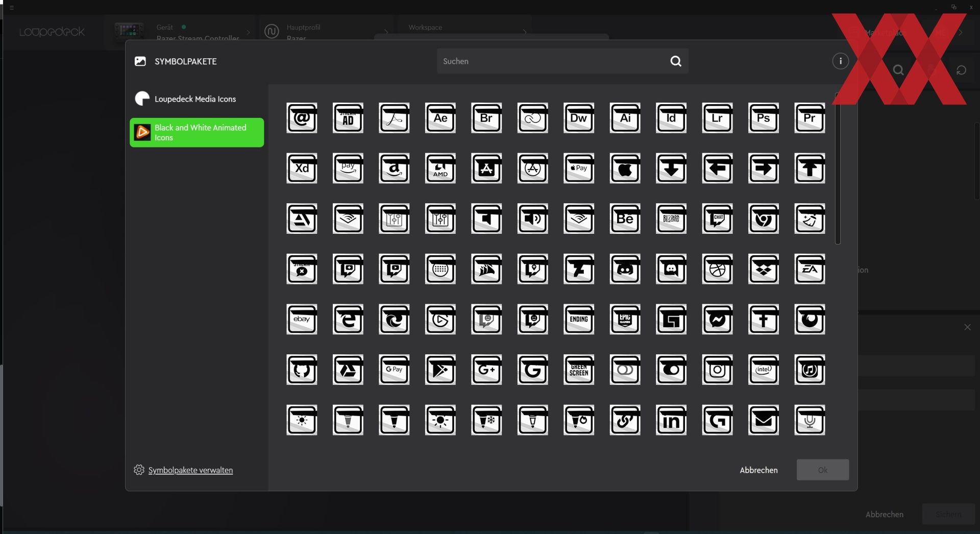
Task: Choose the Discord logo icon
Action: click(625, 269)
